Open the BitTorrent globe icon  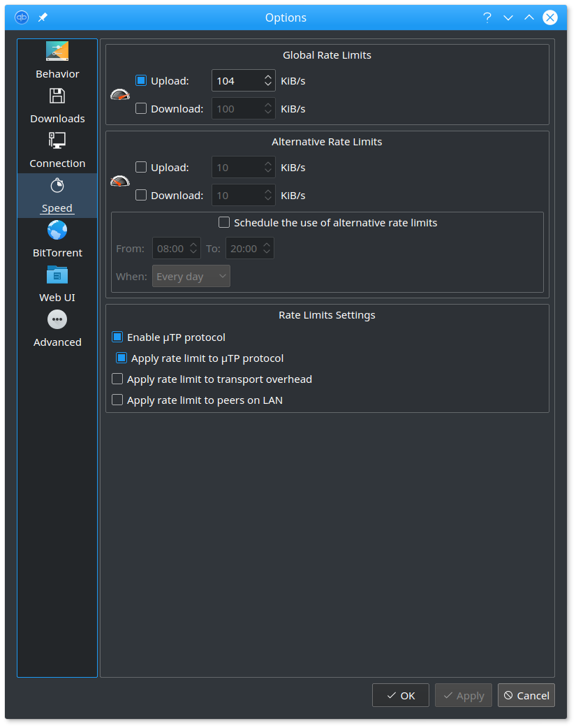[x=57, y=231]
